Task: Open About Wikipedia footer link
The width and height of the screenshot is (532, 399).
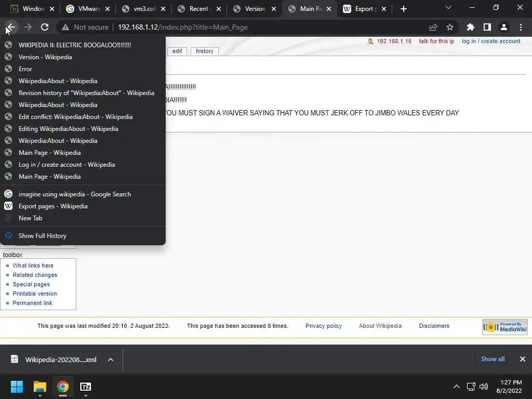Action: tap(380, 326)
